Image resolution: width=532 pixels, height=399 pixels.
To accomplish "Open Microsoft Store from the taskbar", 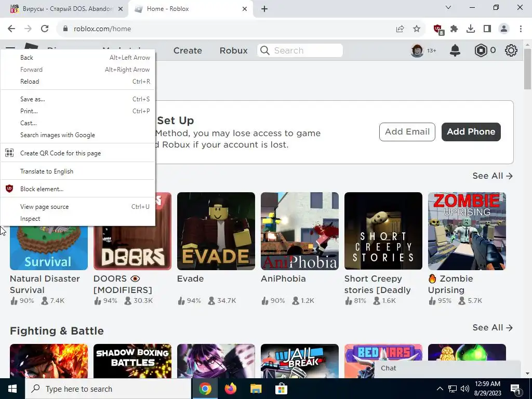I will pos(281,389).
